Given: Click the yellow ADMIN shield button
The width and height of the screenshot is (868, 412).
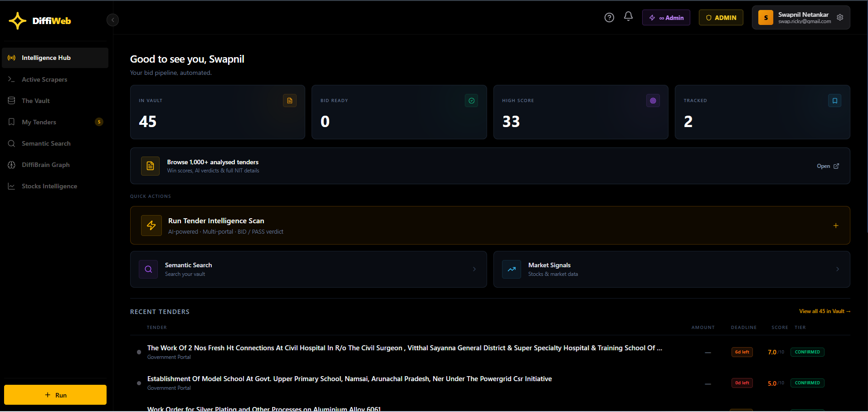Looking at the screenshot, I should (x=721, y=18).
